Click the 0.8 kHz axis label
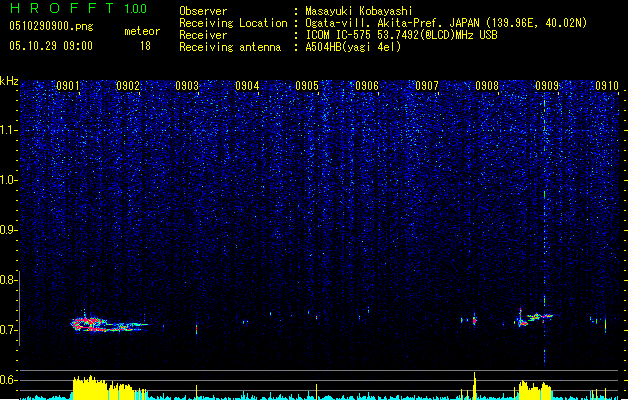Screen dimensions: 629x400 click(9, 280)
